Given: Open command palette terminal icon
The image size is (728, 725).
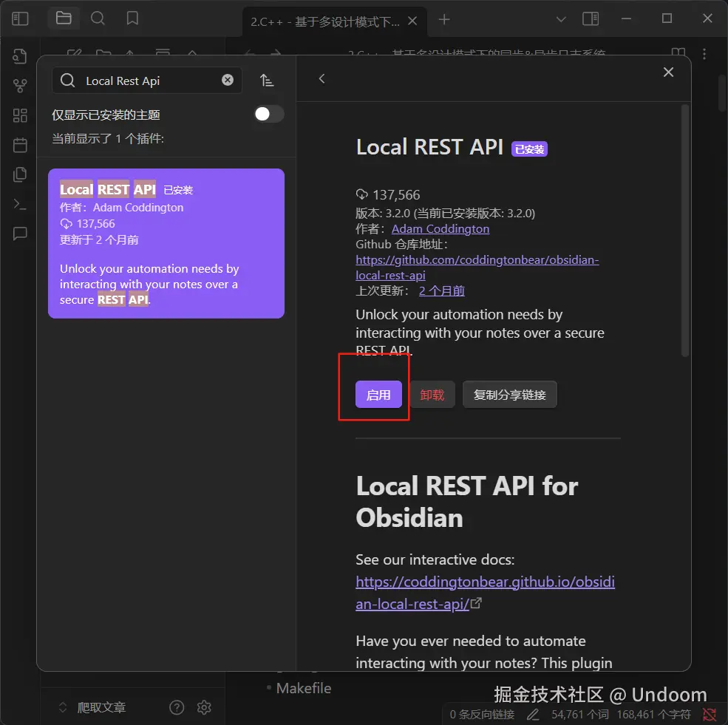Looking at the screenshot, I should pyautogui.click(x=19, y=204).
